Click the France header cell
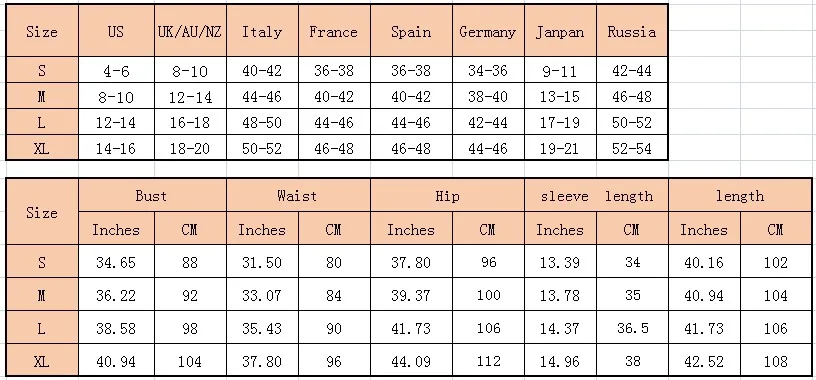816x380 pixels. (x=334, y=31)
